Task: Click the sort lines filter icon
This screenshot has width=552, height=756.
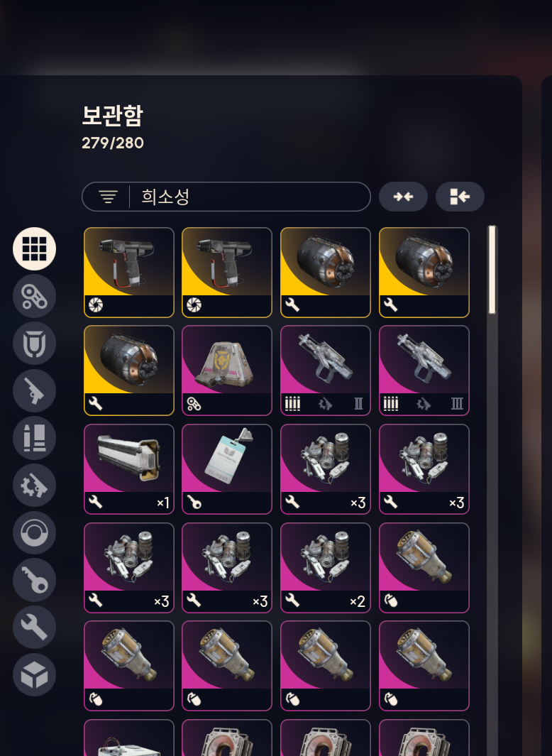Action: (x=108, y=197)
